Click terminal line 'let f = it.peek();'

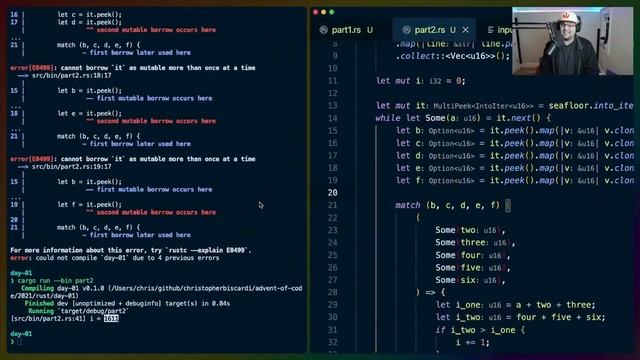click(89, 204)
